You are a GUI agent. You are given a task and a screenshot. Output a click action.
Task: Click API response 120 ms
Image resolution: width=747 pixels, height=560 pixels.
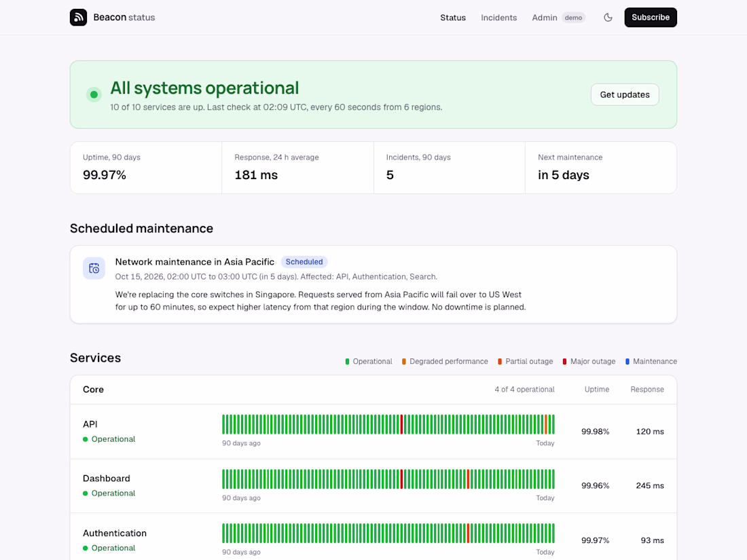pos(650,432)
